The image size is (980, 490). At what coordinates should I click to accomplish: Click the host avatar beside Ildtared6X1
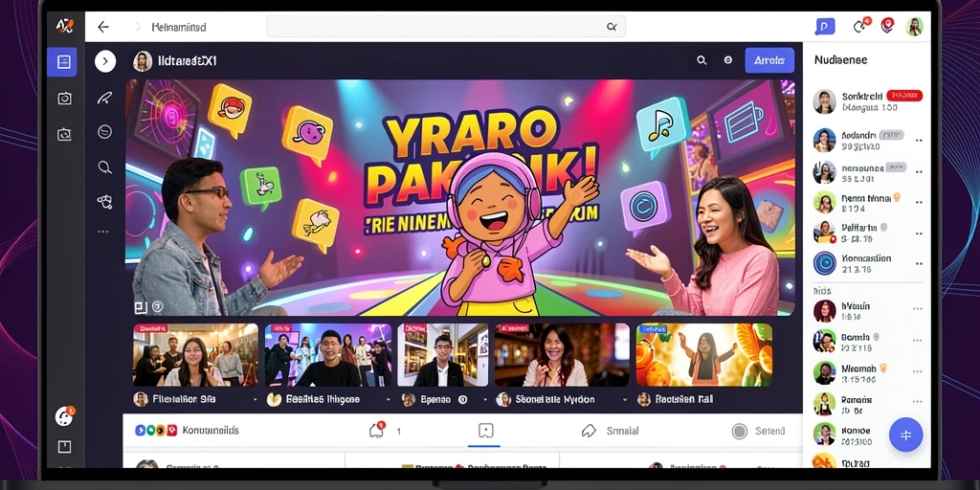(143, 61)
